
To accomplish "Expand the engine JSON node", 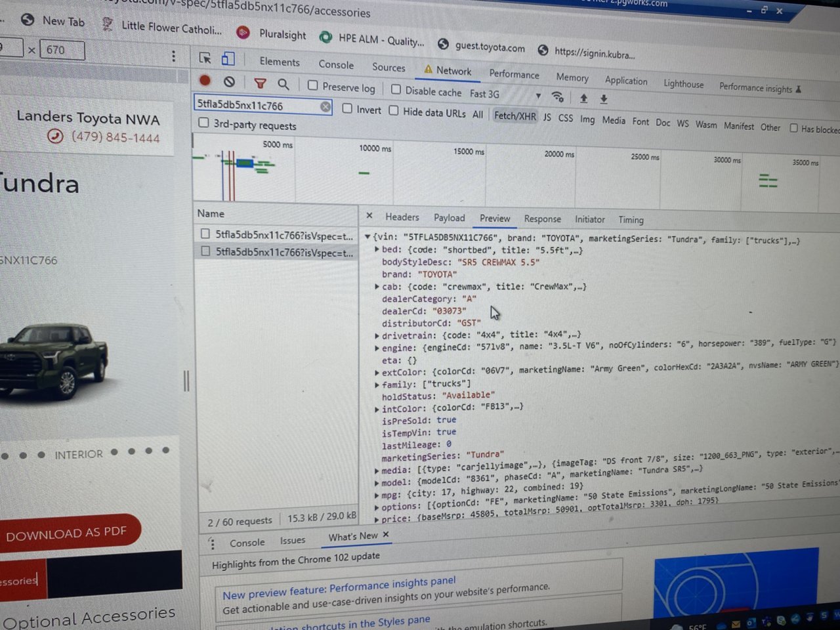I will (377, 348).
